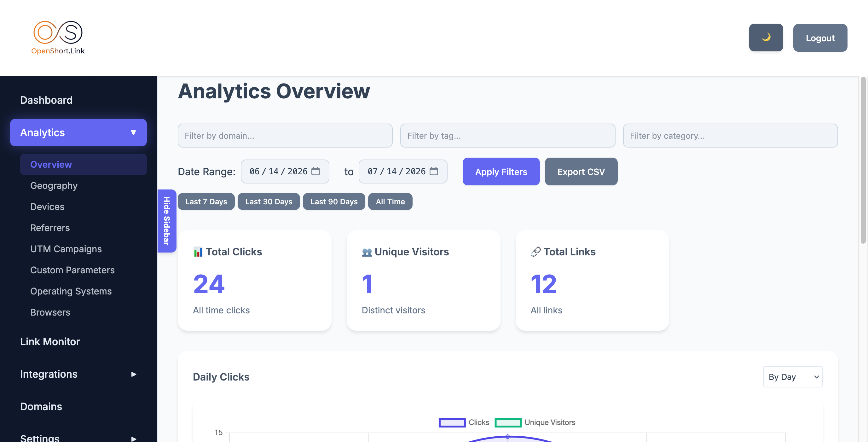Toggle the Unique Visitors legend swatch
This screenshot has height=442, width=868.
508,422
